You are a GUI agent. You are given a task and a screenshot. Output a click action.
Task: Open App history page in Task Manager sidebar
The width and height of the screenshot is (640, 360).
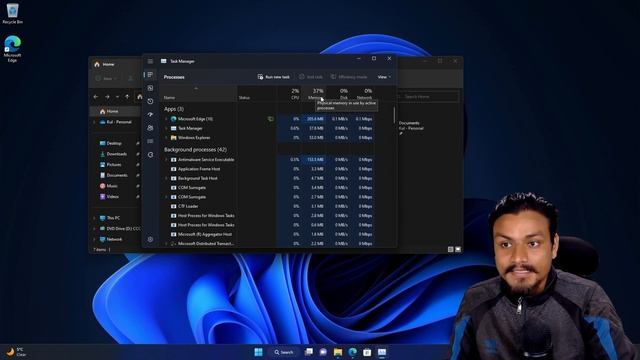pos(150,101)
